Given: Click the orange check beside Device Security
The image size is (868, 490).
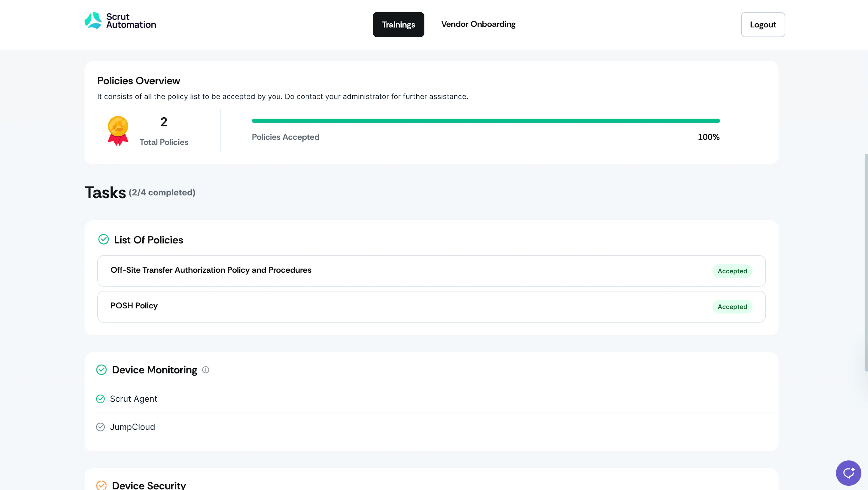Looking at the screenshot, I should (101, 485).
